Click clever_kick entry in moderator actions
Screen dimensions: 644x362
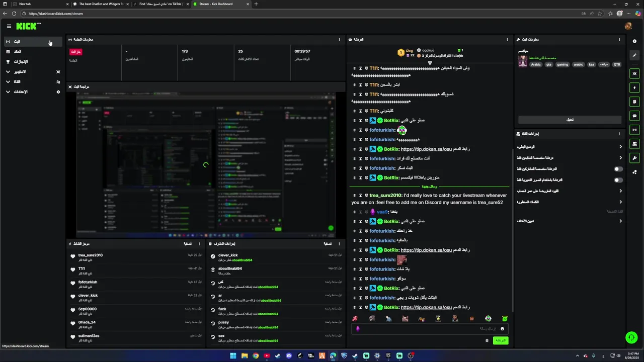point(228,255)
